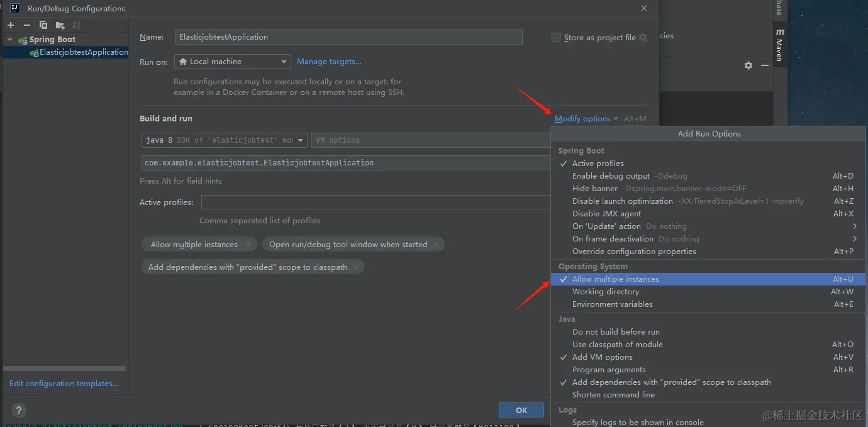
Task: Expand On frame deactivation submenu
Action: pyautogui.click(x=708, y=239)
